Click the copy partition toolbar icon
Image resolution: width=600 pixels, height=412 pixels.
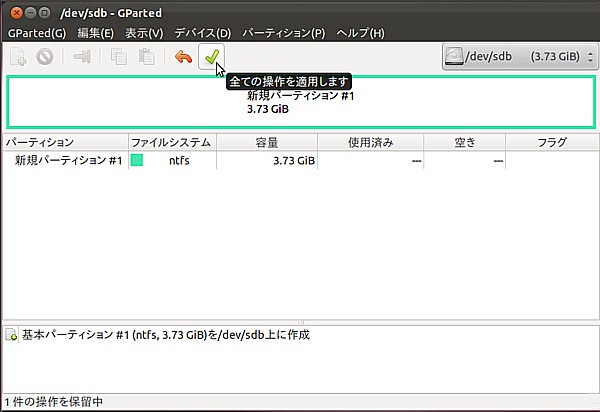pyautogui.click(x=119, y=57)
